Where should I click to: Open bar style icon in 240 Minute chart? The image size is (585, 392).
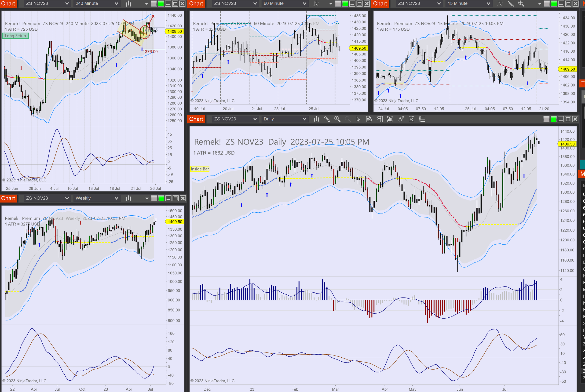tap(128, 4)
